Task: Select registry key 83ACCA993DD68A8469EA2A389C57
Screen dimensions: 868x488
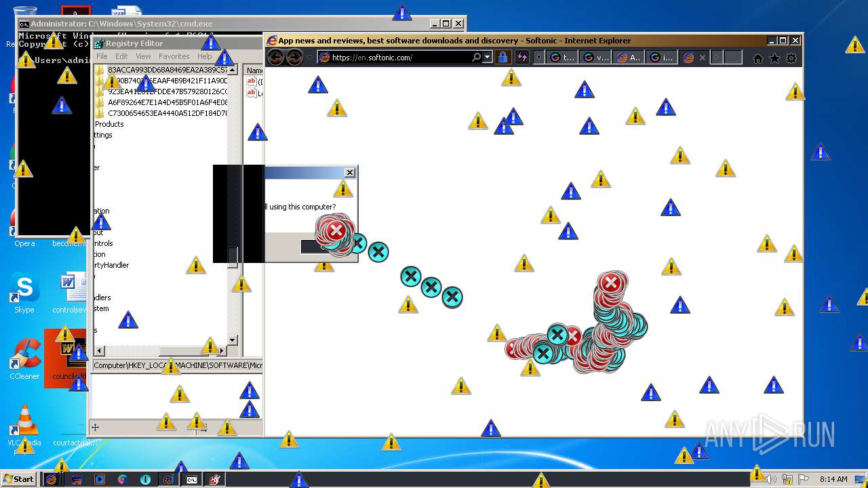Action: [x=167, y=70]
